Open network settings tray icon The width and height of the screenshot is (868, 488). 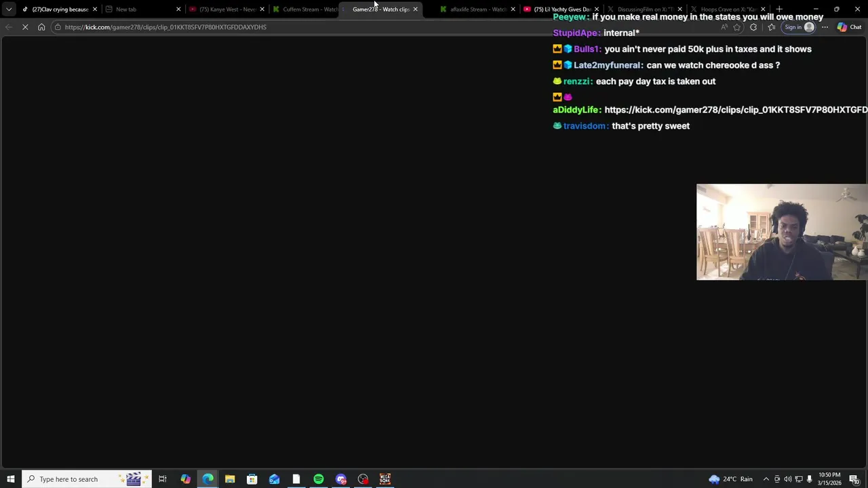(x=799, y=479)
